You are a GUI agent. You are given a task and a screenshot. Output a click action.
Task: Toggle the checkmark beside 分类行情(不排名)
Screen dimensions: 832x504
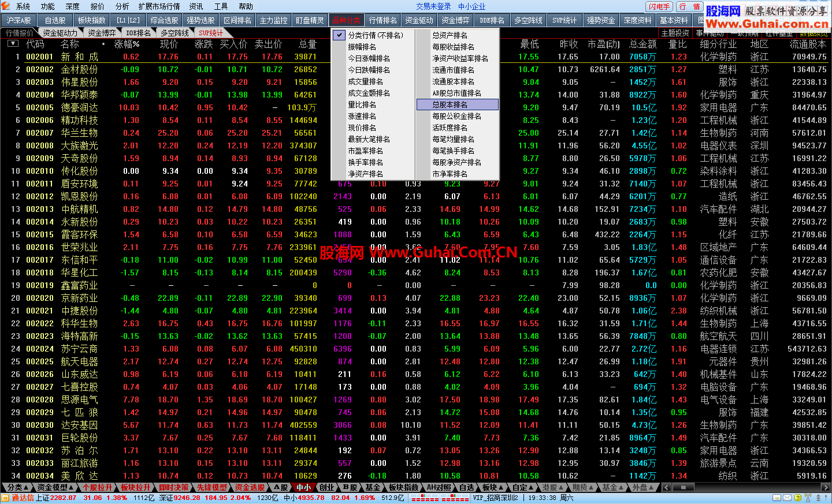[339, 35]
